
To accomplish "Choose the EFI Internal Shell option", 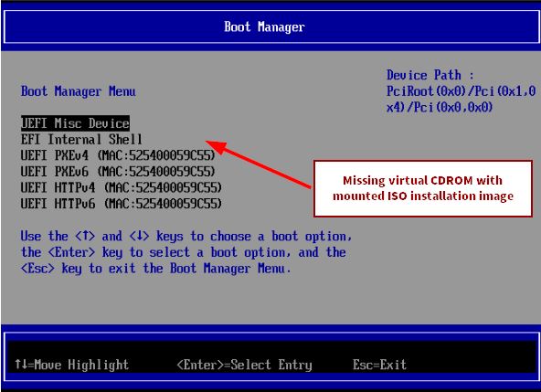I will (81, 140).
